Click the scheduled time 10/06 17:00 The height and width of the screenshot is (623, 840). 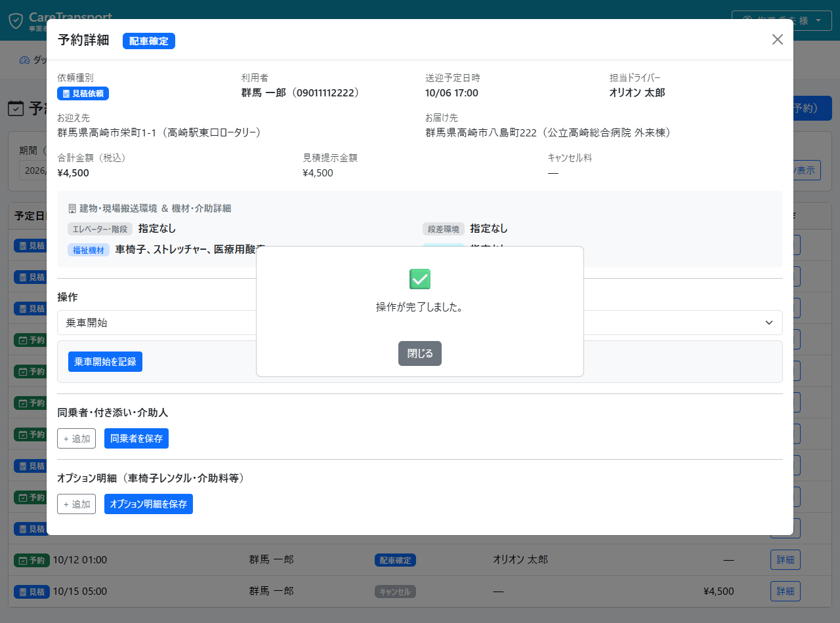[x=451, y=93]
